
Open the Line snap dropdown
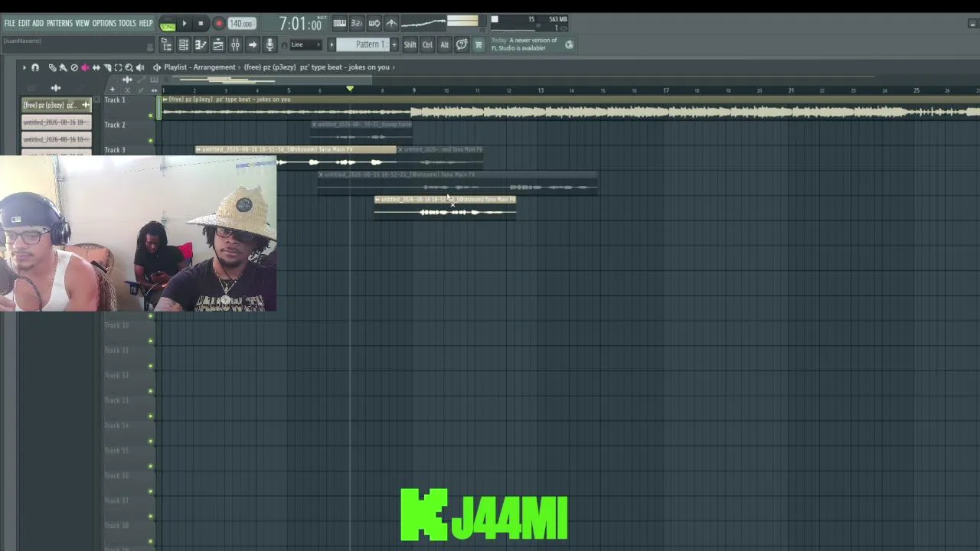305,44
